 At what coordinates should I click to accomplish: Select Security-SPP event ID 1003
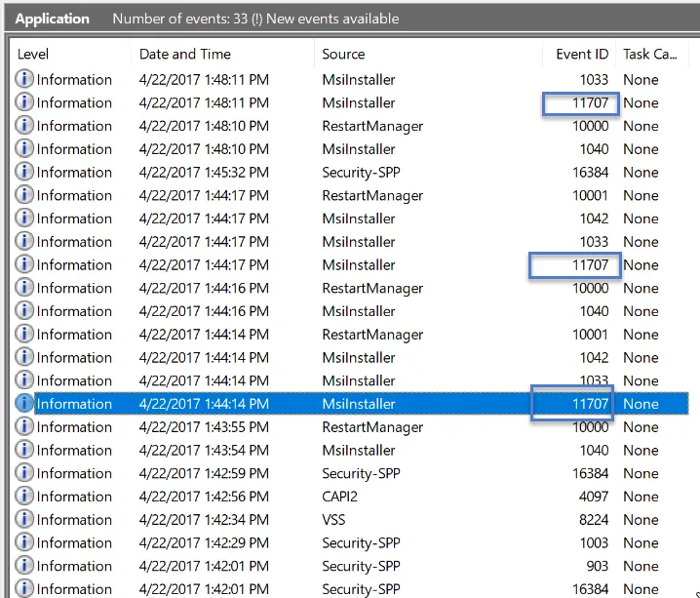click(350, 542)
